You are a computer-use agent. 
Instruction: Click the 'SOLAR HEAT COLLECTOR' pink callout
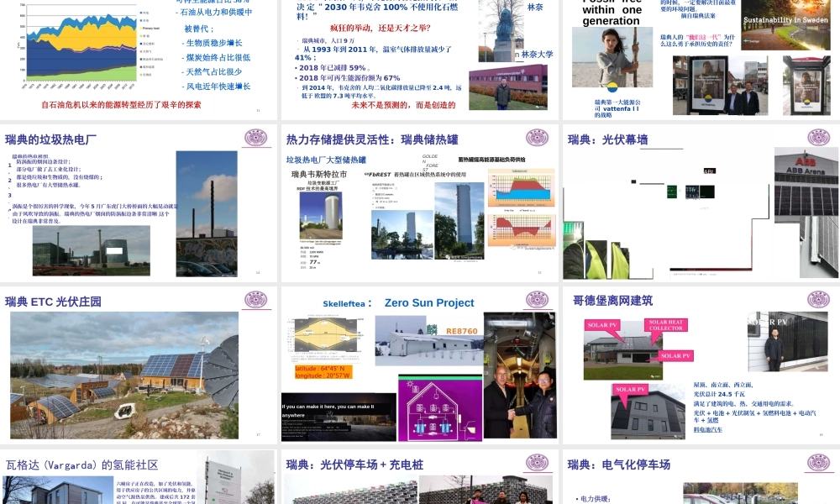click(x=665, y=325)
